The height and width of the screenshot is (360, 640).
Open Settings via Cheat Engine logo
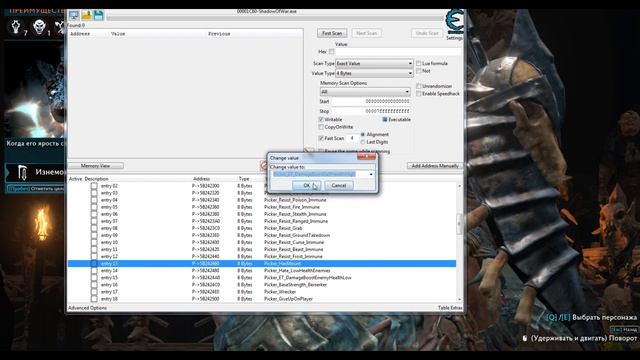pyautogui.click(x=454, y=22)
